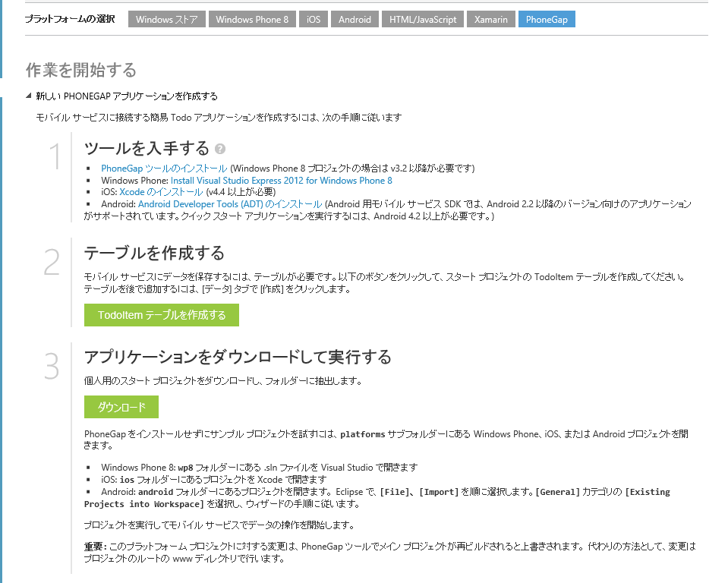
Task: Switch to the Android platform tab
Action: coord(355,20)
